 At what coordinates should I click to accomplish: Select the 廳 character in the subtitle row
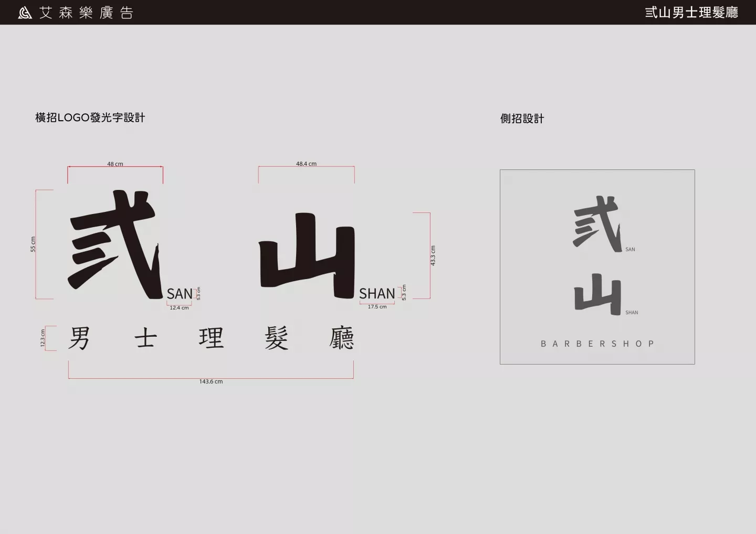(342, 338)
